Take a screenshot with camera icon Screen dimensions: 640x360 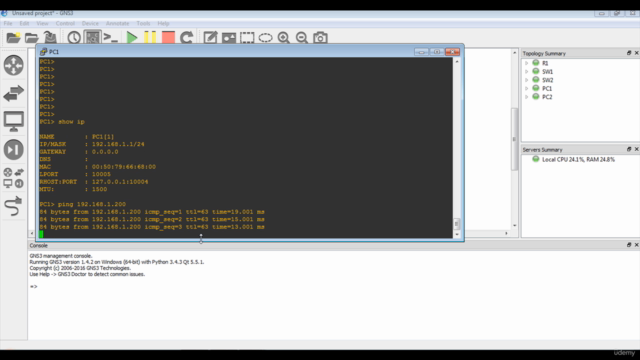[320, 38]
